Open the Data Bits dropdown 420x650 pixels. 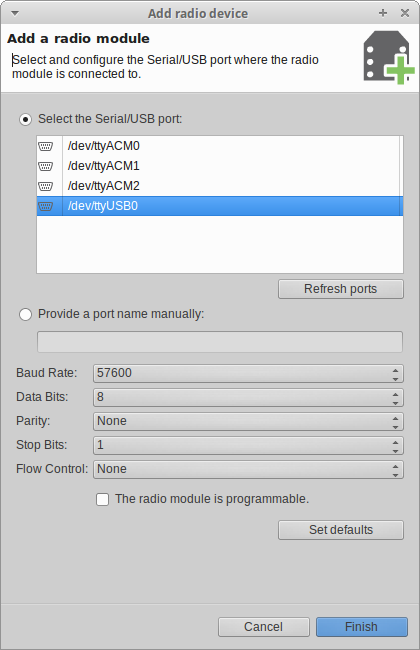tap(248, 398)
